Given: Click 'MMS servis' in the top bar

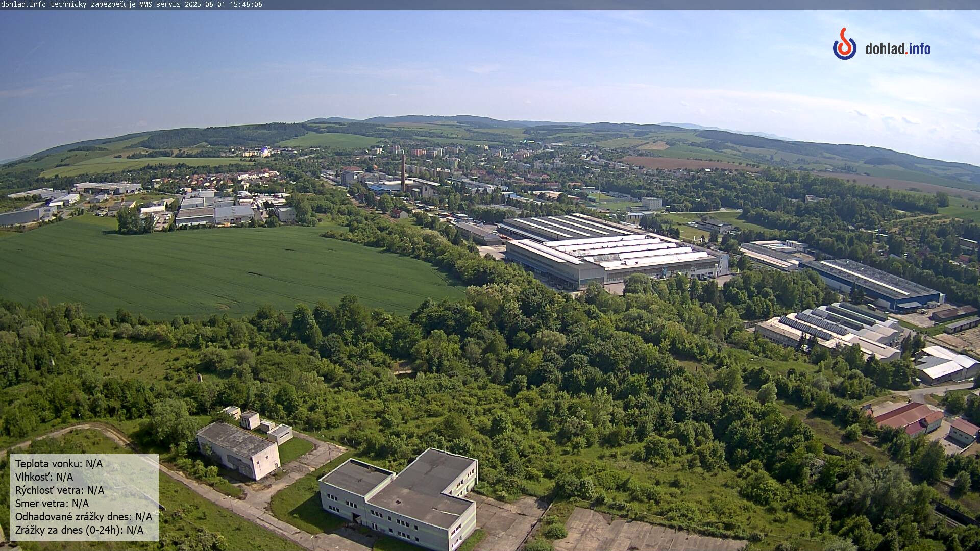Looking at the screenshot, I should (x=161, y=4).
